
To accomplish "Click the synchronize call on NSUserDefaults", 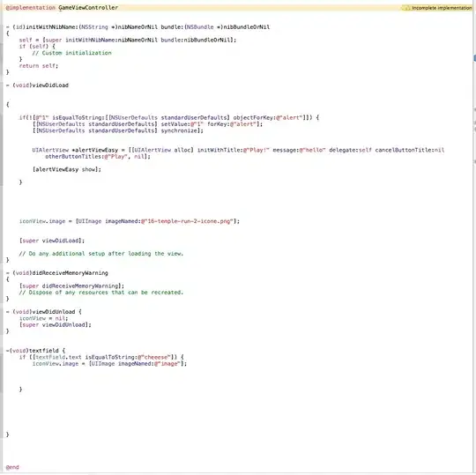I will click(x=118, y=130).
